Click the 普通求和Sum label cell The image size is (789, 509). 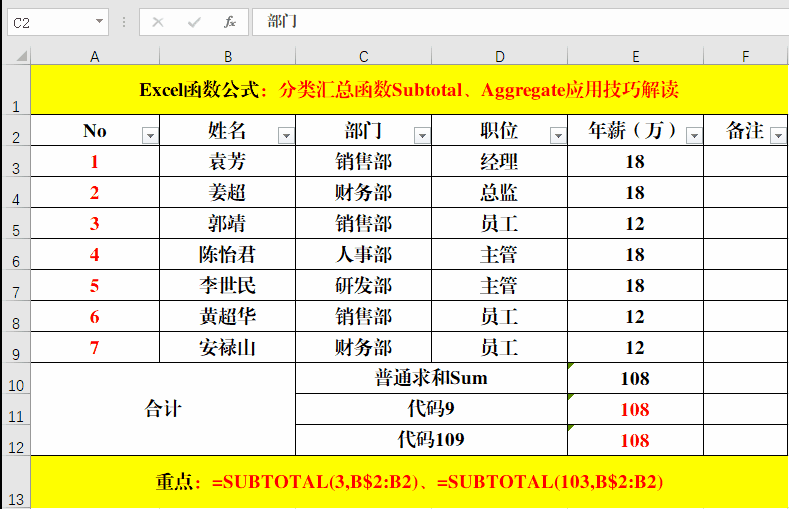431,378
